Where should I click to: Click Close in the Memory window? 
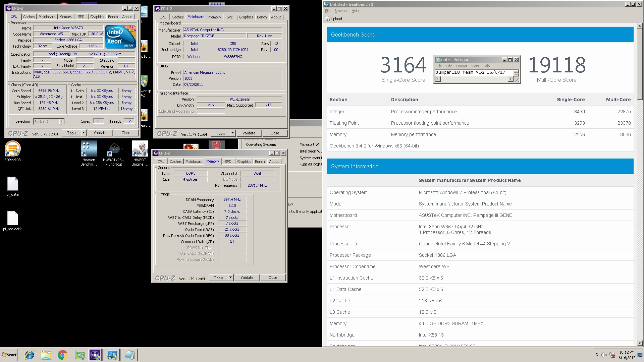(x=273, y=278)
